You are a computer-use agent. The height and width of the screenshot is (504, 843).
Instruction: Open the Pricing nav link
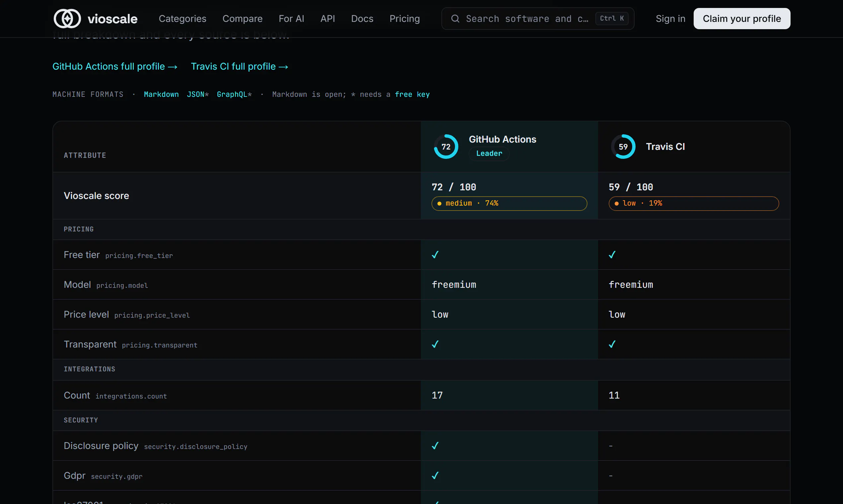coord(405,19)
